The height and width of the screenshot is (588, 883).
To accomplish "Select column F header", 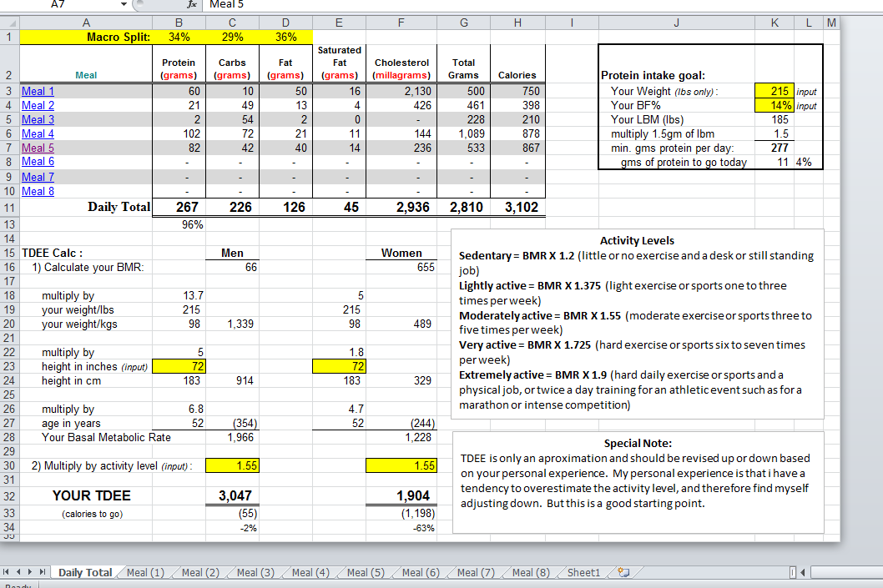I will pyautogui.click(x=401, y=23).
